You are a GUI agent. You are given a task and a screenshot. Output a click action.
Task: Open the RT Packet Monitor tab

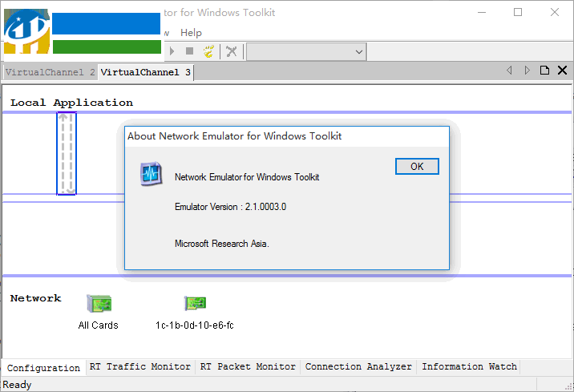coord(248,366)
